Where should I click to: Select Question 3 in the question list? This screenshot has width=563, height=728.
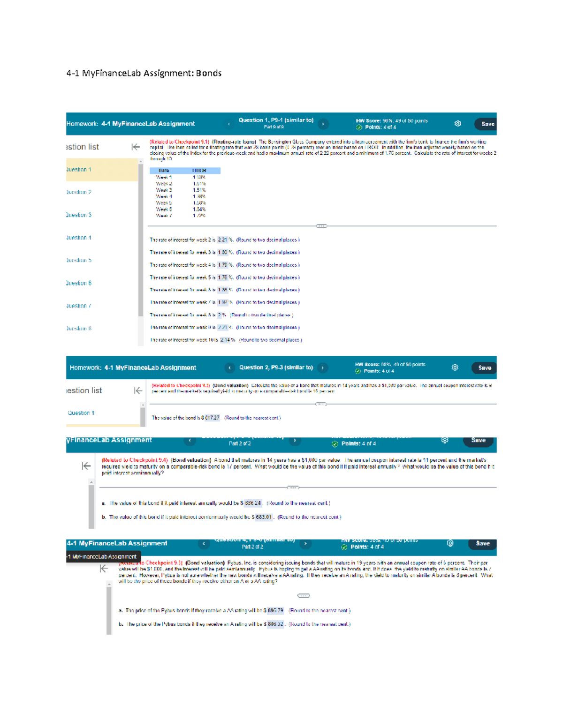pyautogui.click(x=79, y=215)
